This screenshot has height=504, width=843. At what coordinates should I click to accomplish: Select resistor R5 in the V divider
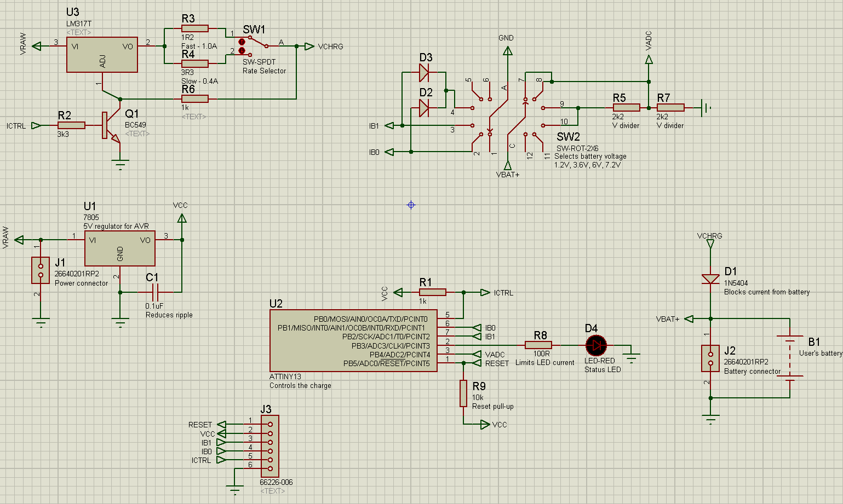[x=626, y=108]
